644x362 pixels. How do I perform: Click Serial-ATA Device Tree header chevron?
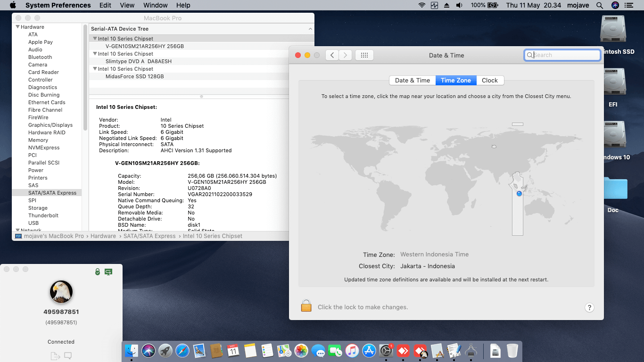pyautogui.click(x=310, y=29)
